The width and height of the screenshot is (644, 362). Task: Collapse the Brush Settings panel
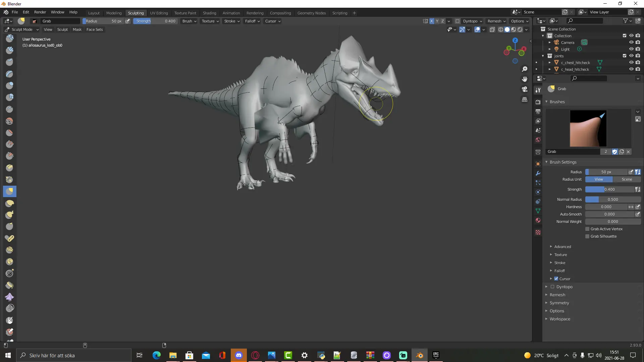tap(563, 162)
